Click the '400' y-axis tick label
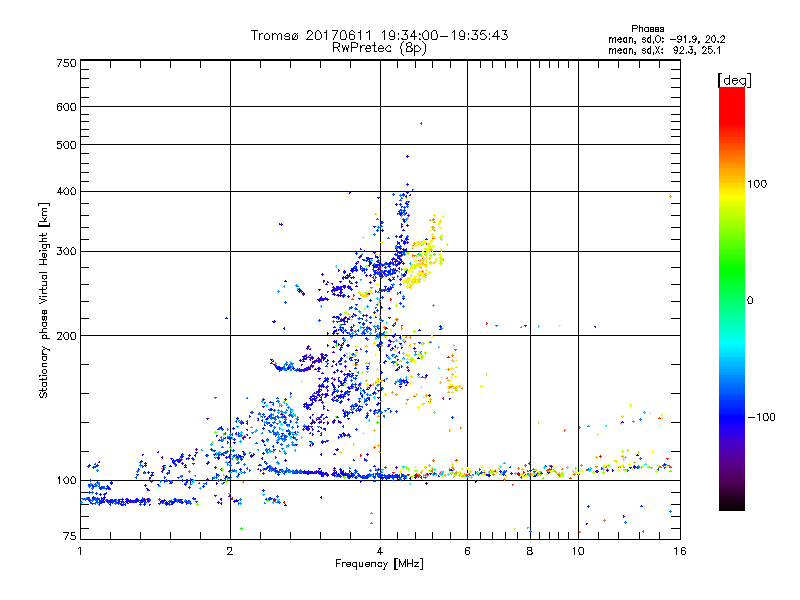800x600 pixels. pos(66,192)
